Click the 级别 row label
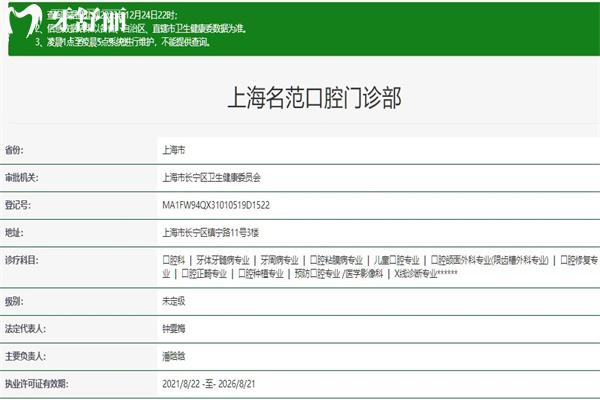This screenshot has height=400, width=600. click(x=14, y=301)
